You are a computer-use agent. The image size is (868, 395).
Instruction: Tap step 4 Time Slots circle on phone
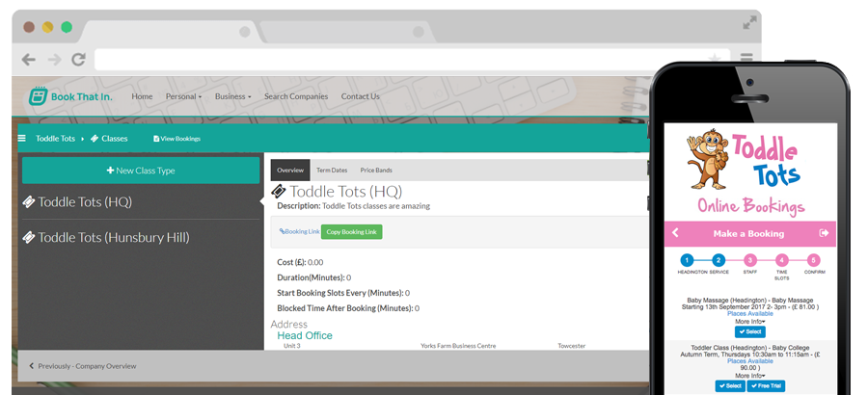point(781,260)
